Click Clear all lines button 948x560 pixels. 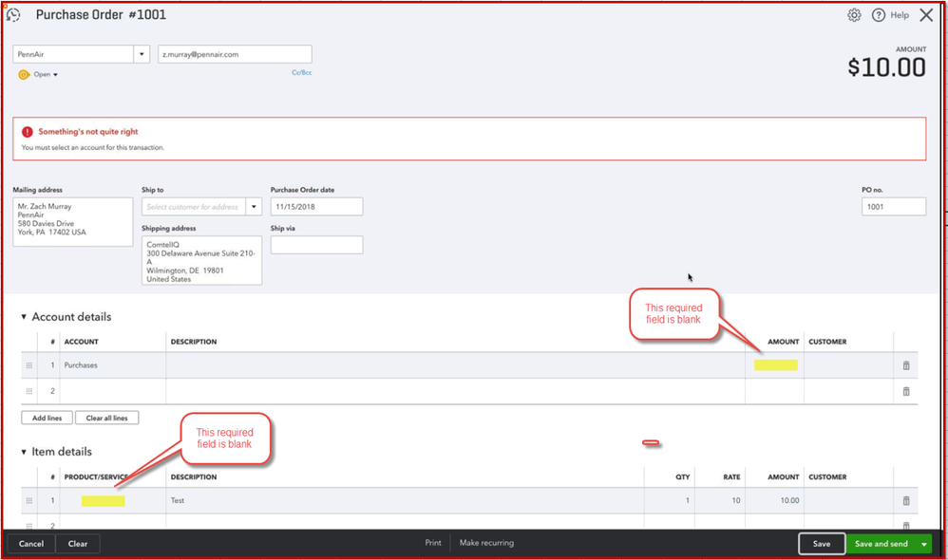click(107, 418)
